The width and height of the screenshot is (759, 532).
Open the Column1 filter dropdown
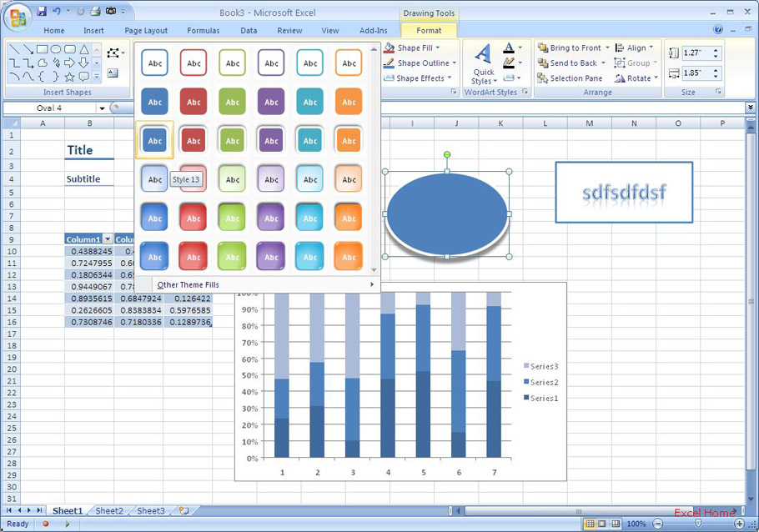coord(107,239)
